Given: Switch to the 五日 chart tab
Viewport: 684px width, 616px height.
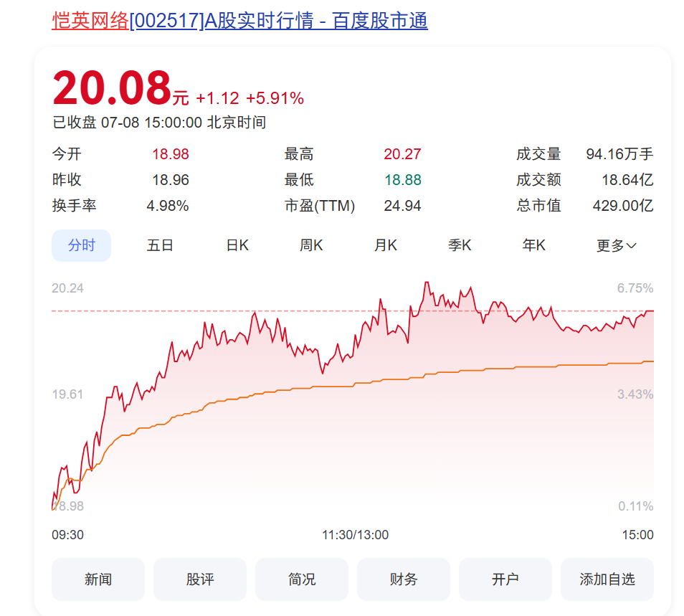Looking at the screenshot, I should [160, 245].
